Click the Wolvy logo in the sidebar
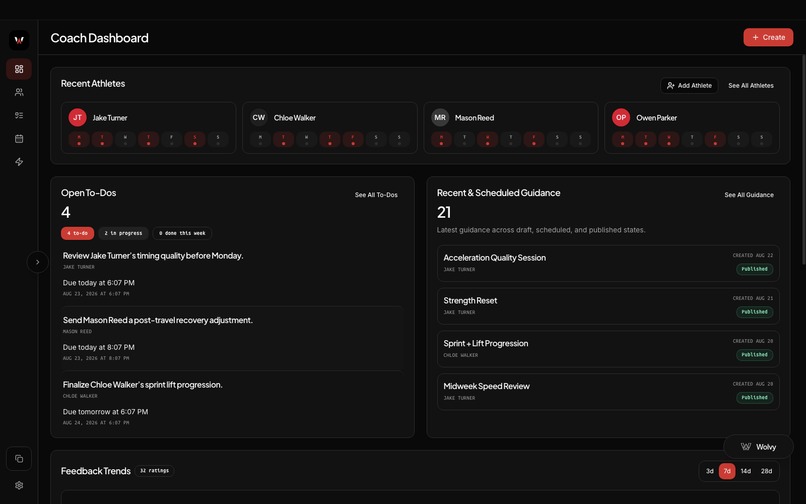 tap(19, 40)
